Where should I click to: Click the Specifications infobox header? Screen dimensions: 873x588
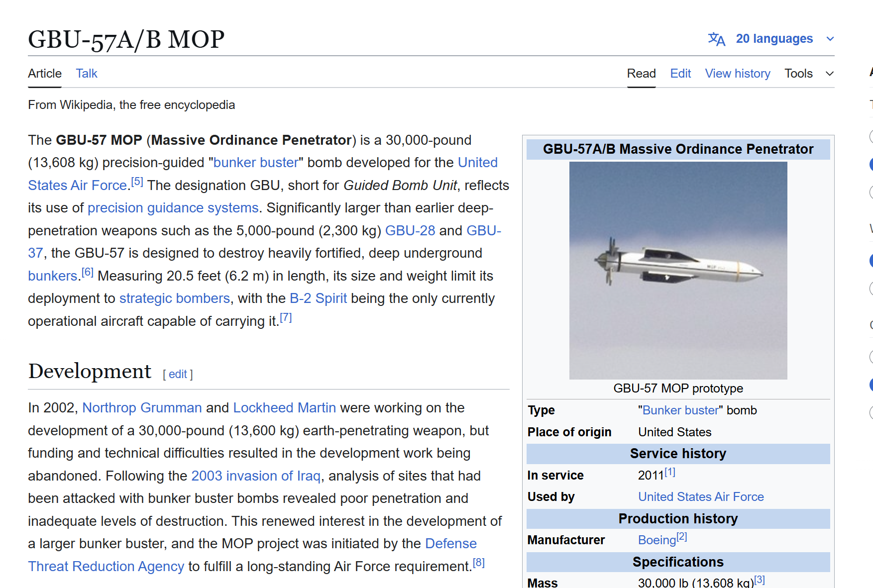tap(678, 562)
